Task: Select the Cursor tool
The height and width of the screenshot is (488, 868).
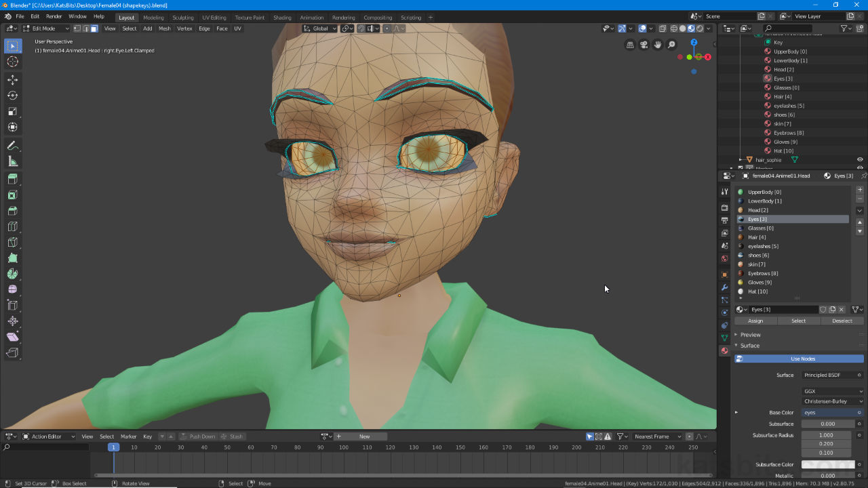Action: pyautogui.click(x=12, y=62)
